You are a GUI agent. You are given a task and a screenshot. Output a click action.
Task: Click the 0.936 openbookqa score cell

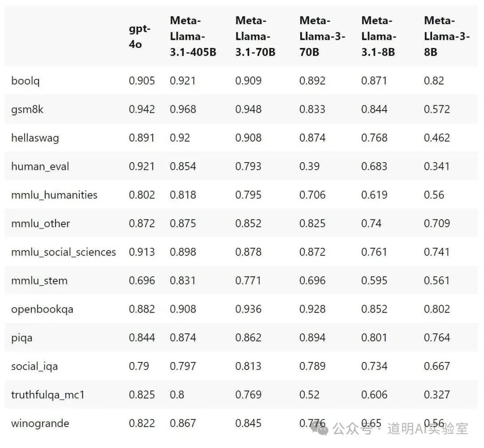point(248,309)
